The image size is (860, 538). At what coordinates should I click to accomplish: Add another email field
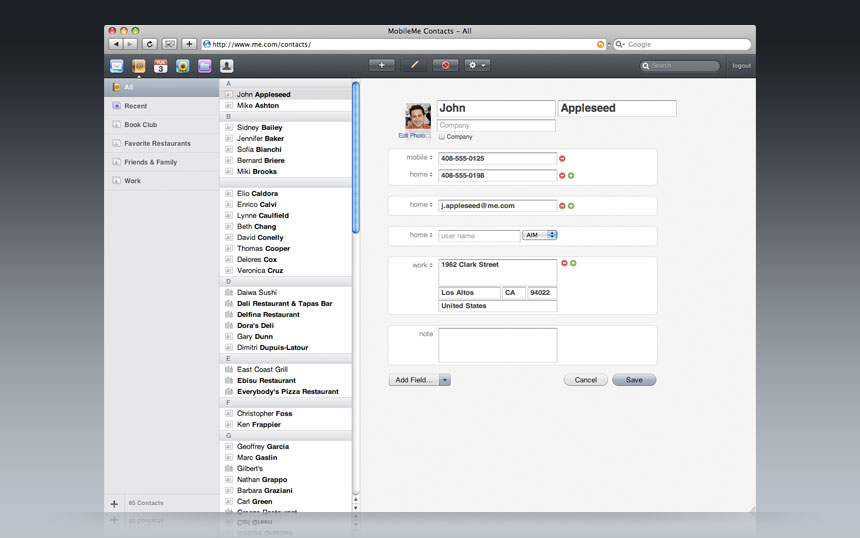tap(571, 206)
